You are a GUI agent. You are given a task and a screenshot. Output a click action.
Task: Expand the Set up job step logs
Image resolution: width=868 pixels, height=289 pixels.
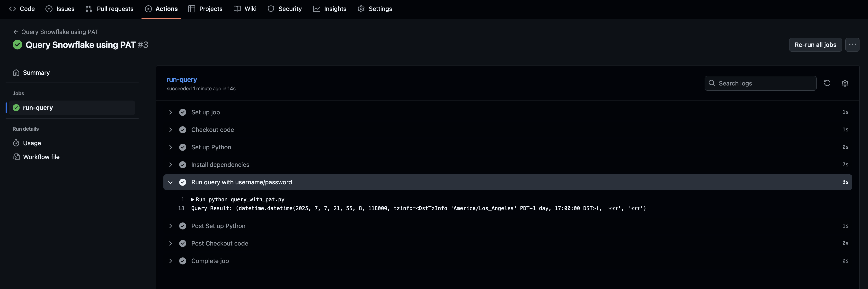[170, 112]
